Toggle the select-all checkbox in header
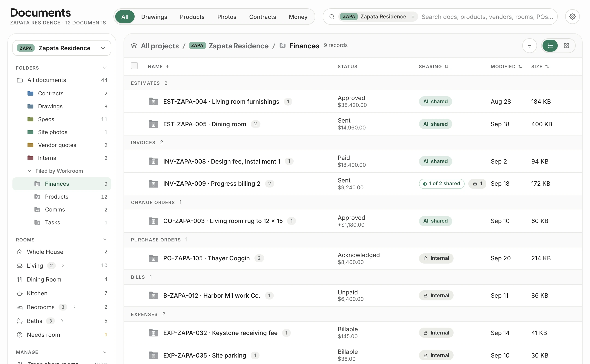This screenshot has height=364, width=590. (134, 66)
